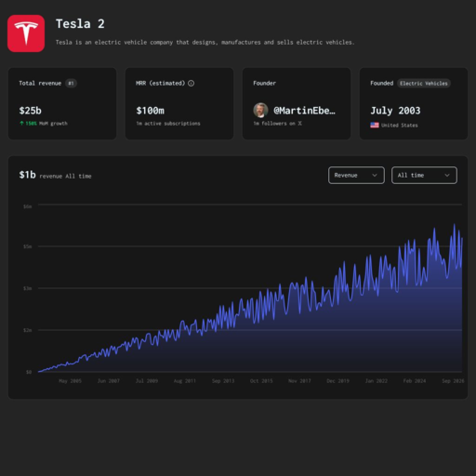The width and height of the screenshot is (476, 476).
Task: Click the green MoM growth arrow
Action: tap(21, 124)
